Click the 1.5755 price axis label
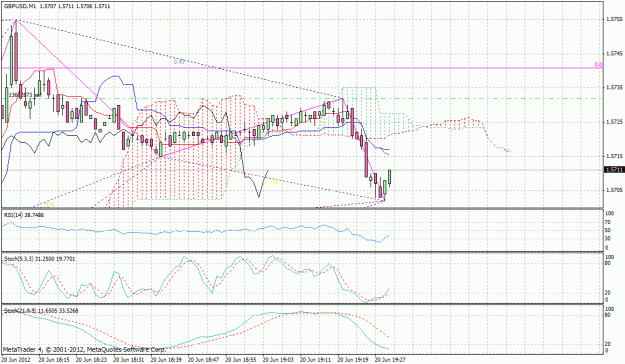625x364 pixels. 613,19
